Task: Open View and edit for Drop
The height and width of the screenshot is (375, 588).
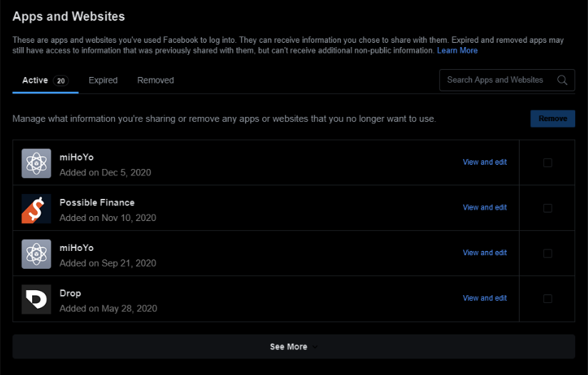Action: point(485,298)
